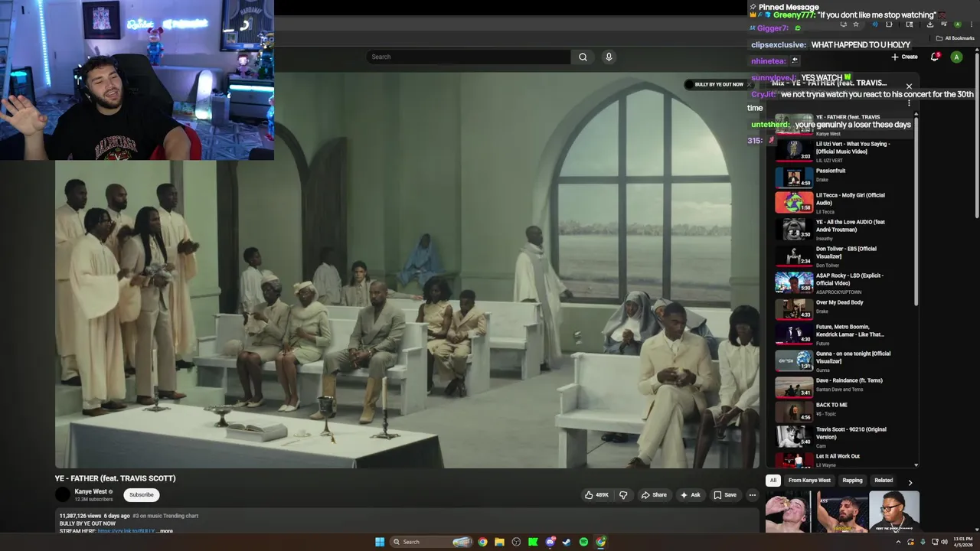This screenshot has height=551, width=980.
Task: Open the green Kick app in taskbar
Action: pos(533,542)
